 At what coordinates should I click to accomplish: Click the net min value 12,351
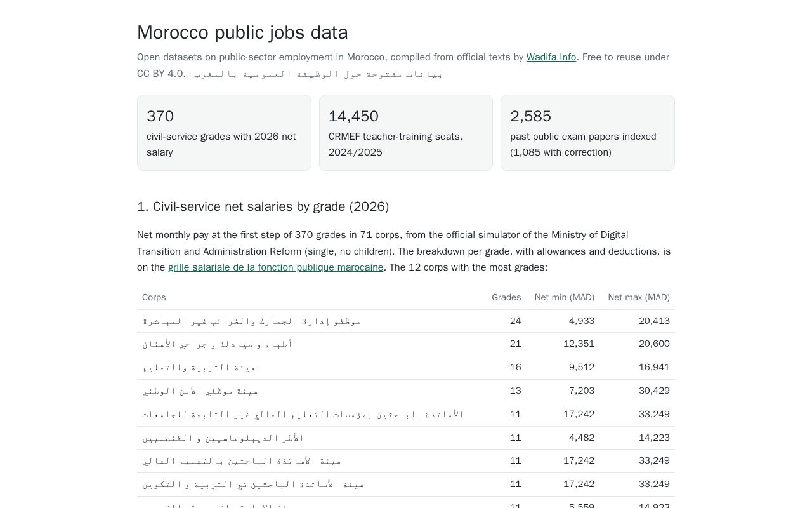579,344
